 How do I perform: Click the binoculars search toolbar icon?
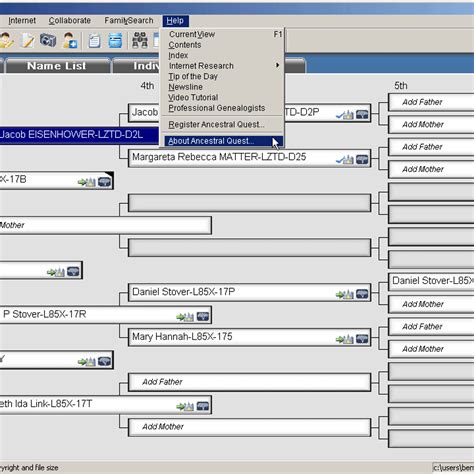click(140, 41)
